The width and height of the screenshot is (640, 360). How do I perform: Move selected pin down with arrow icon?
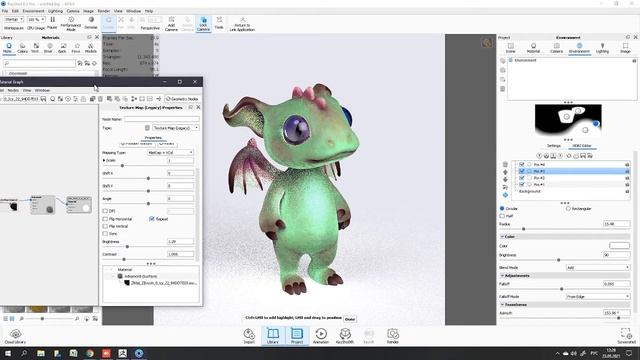505,180
